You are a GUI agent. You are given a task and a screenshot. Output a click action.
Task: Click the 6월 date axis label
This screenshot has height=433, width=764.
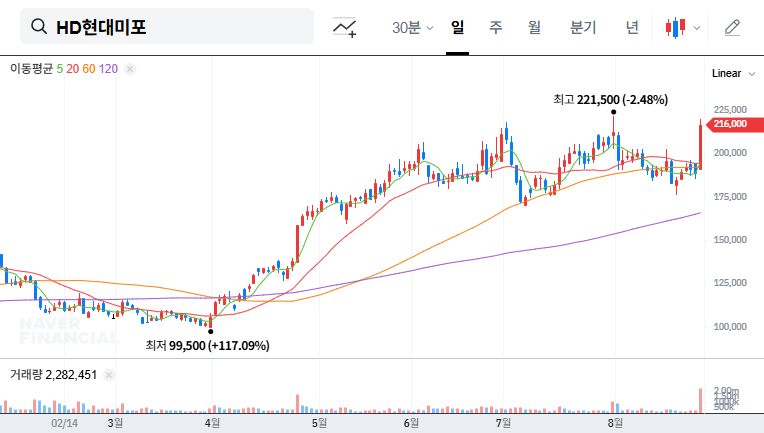(x=411, y=423)
